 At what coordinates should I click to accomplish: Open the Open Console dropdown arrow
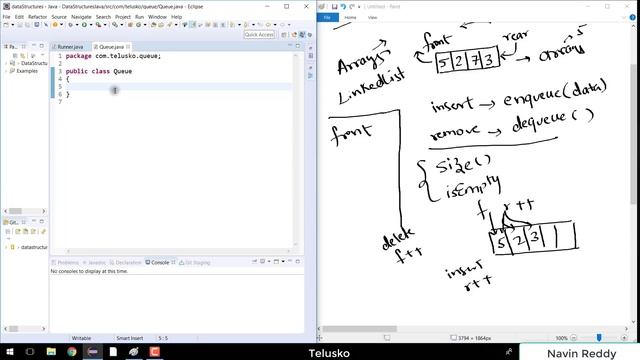point(283,261)
